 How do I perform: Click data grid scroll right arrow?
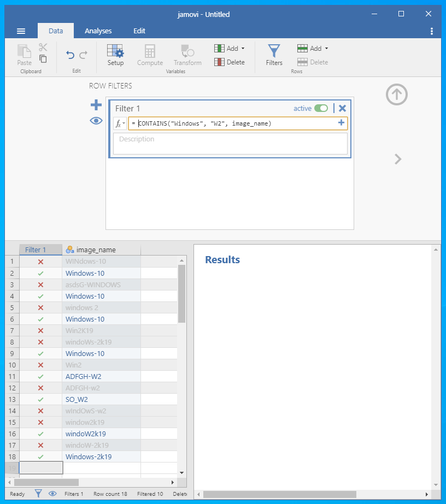click(173, 482)
